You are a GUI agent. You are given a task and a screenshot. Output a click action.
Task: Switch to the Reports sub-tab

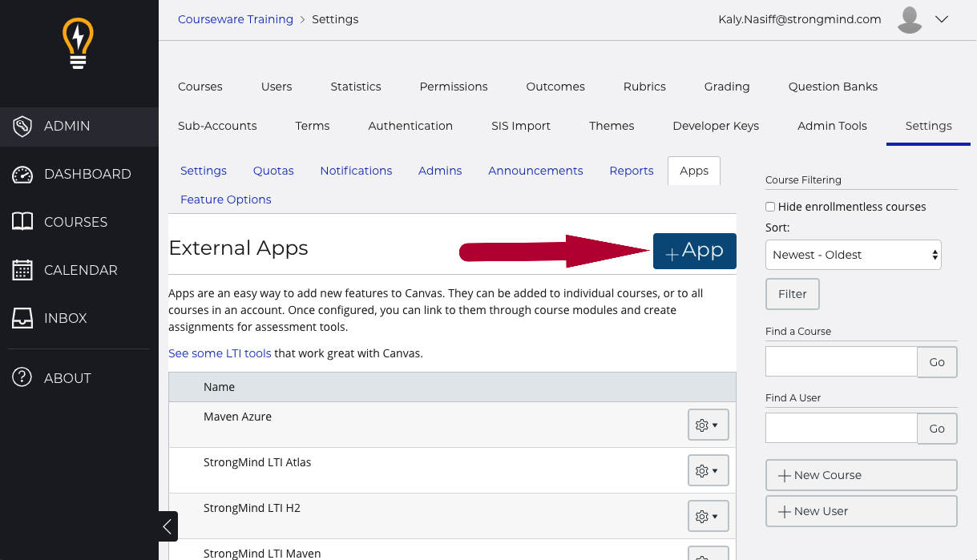click(632, 171)
